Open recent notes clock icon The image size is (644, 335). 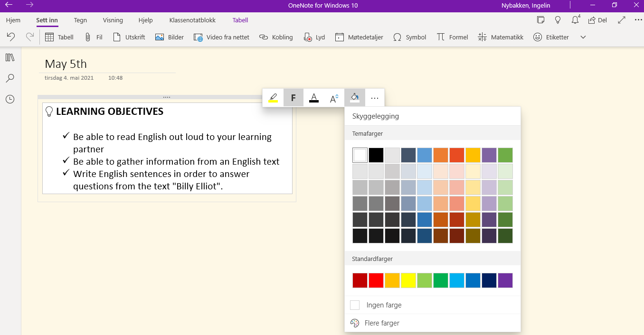click(10, 99)
